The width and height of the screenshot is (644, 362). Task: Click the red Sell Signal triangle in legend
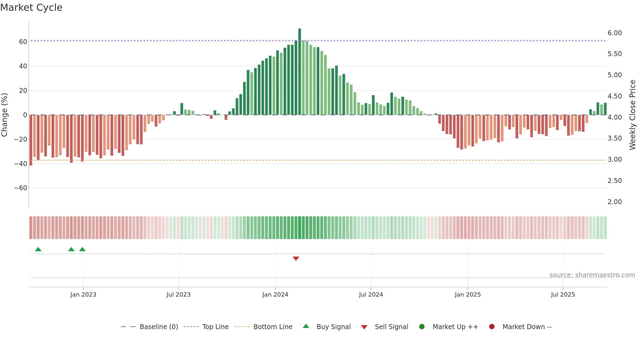click(x=364, y=327)
